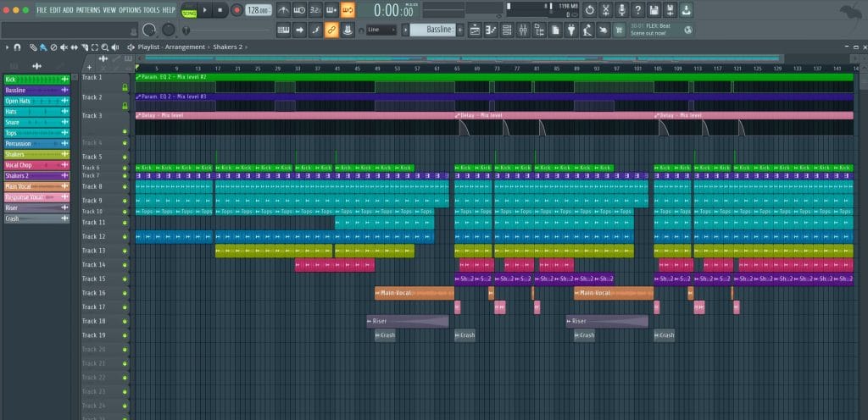Open the OPTIONS menu
868x420 pixels.
click(130, 10)
